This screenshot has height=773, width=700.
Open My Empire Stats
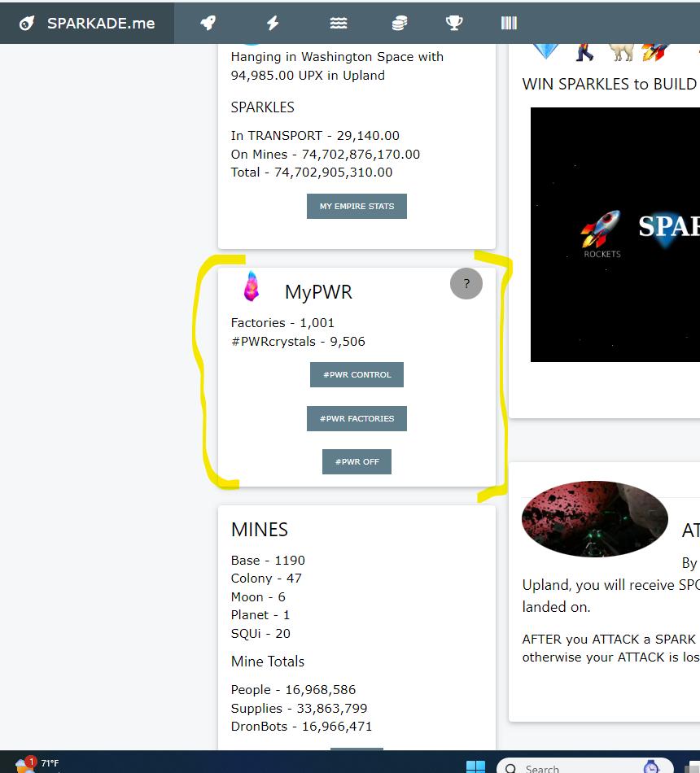click(357, 207)
